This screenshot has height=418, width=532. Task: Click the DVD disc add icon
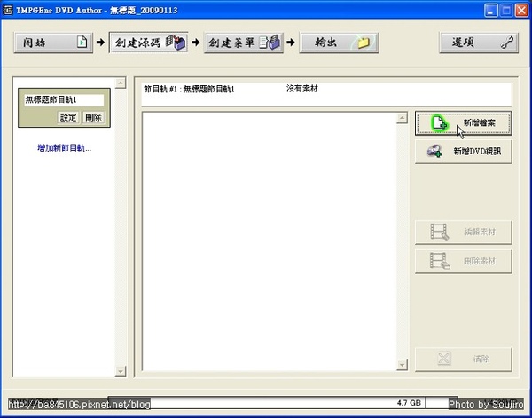[x=434, y=152]
